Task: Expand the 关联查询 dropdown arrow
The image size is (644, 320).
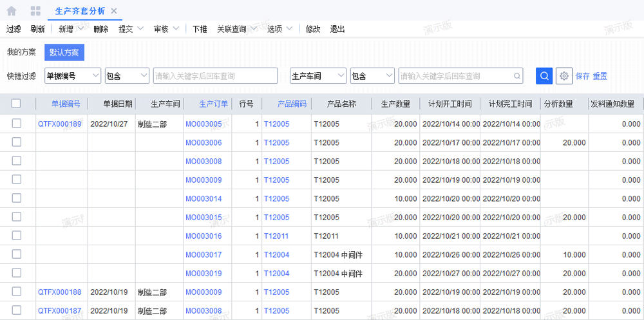Action: click(253, 29)
